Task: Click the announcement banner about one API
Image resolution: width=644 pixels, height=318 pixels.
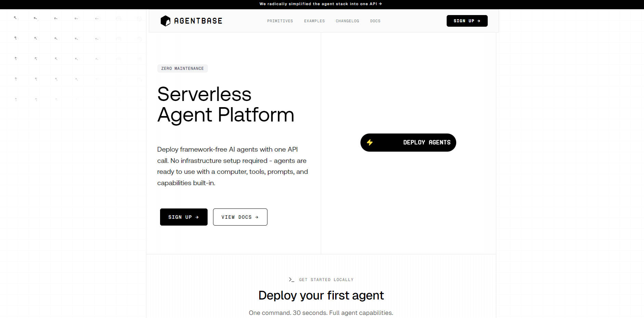Action: [321, 4]
